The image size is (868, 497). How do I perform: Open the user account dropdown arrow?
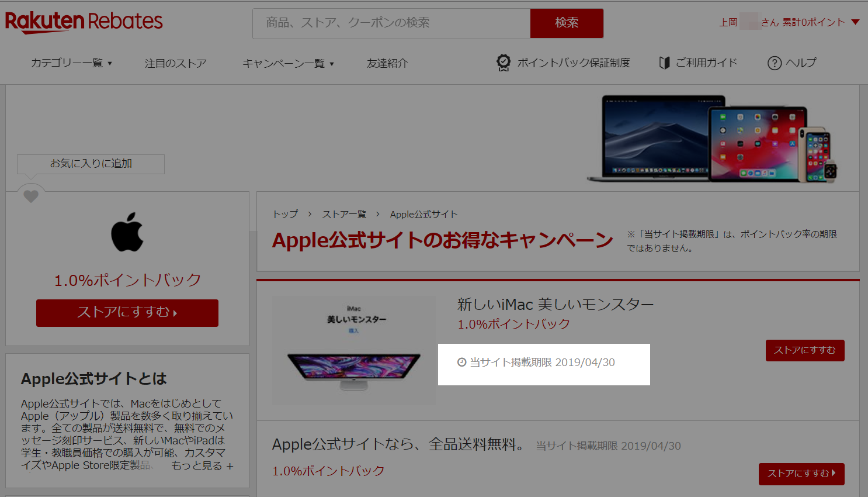coord(856,22)
